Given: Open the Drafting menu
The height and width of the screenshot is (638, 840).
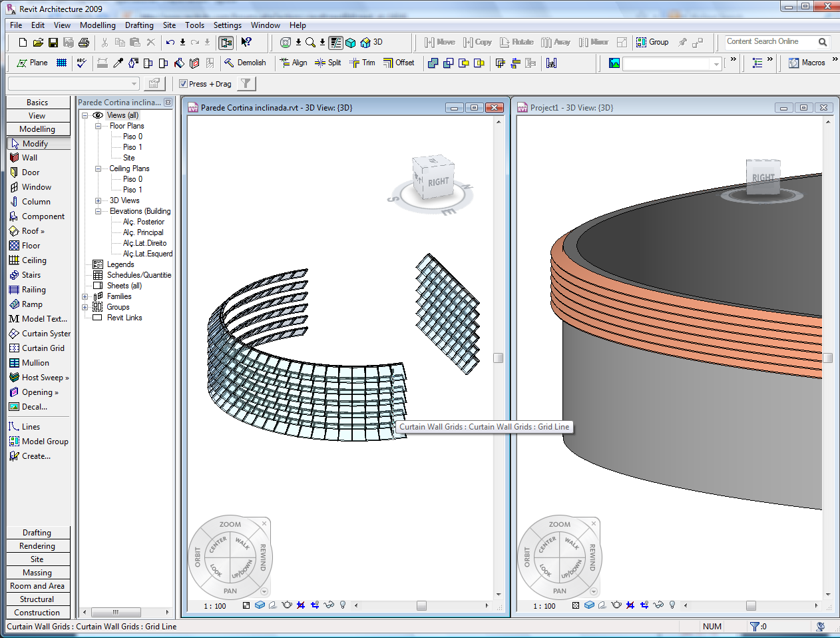Looking at the screenshot, I should coord(139,25).
